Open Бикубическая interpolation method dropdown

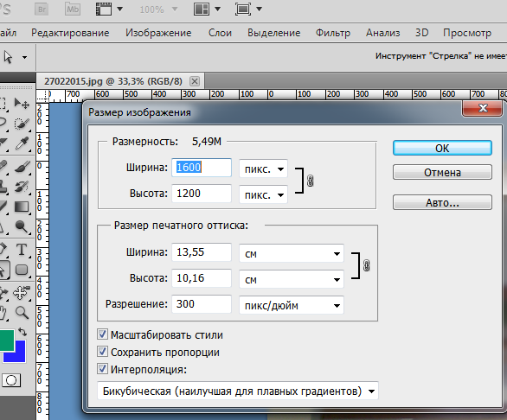pyautogui.click(x=238, y=391)
